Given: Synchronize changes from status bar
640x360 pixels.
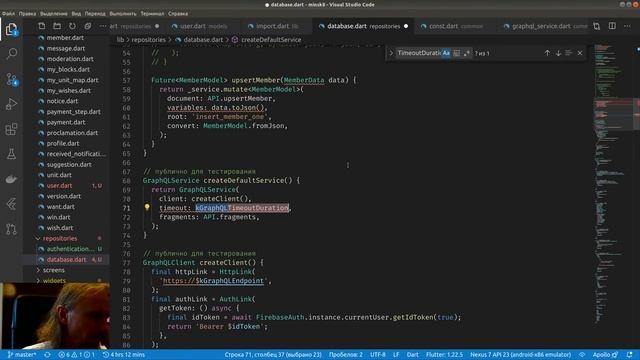Looking at the screenshot, I should 47,355.
